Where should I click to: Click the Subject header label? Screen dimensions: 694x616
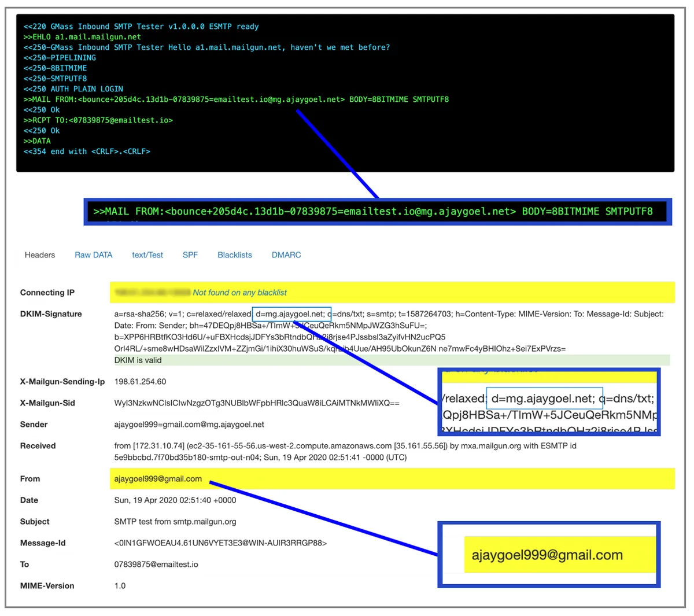(35, 522)
